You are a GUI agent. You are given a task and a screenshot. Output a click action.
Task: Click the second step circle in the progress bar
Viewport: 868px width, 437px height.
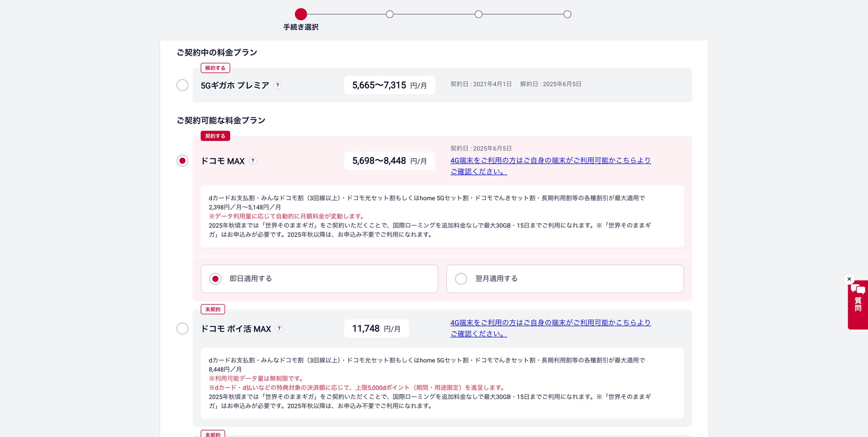click(390, 14)
